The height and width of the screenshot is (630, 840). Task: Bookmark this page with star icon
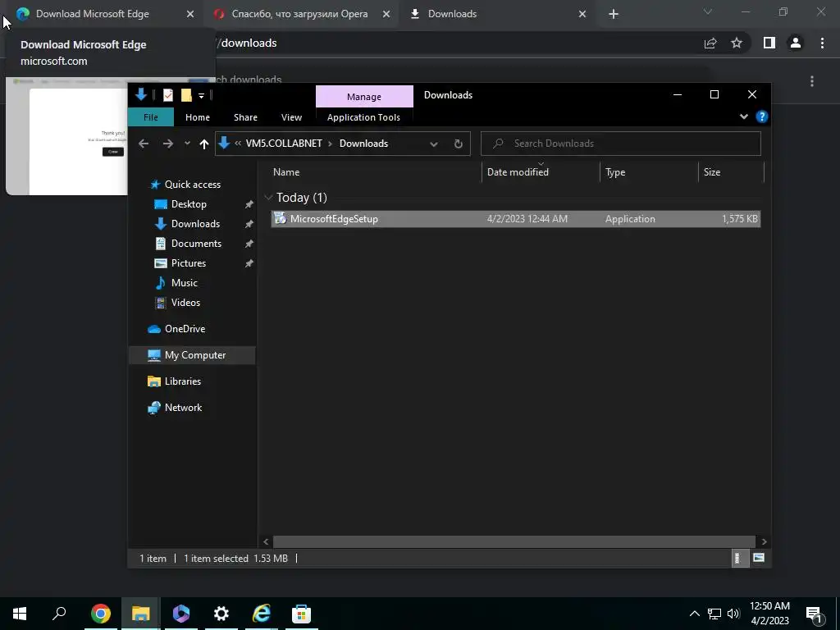click(x=737, y=43)
